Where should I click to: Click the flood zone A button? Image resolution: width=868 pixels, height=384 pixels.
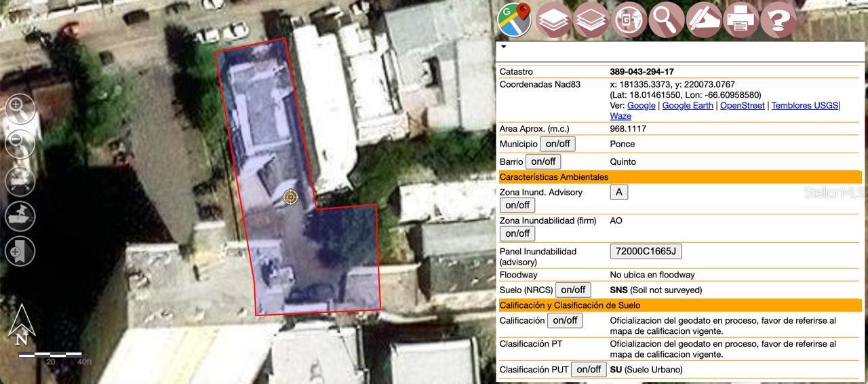[618, 192]
